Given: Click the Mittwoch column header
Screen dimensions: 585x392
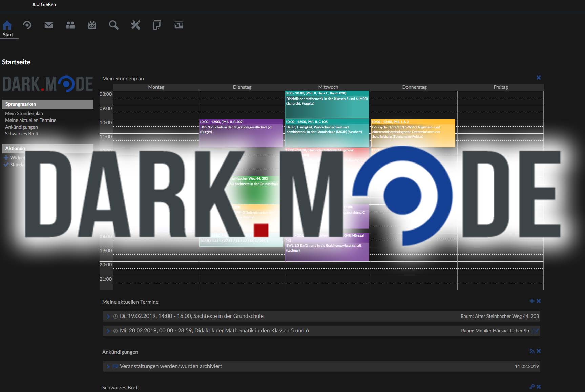Looking at the screenshot, I should [328, 87].
